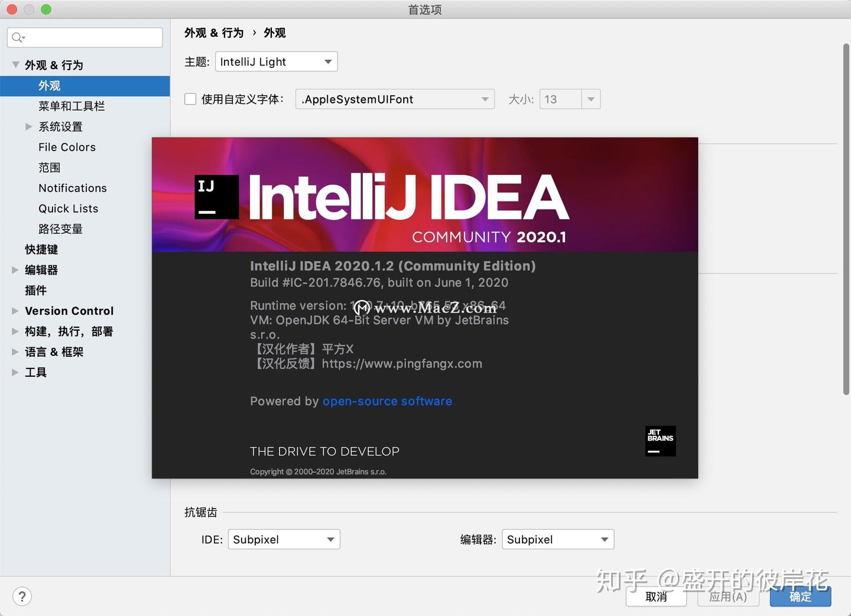Click the help question mark icon
Image resolution: width=851 pixels, height=616 pixels.
coord(22,596)
